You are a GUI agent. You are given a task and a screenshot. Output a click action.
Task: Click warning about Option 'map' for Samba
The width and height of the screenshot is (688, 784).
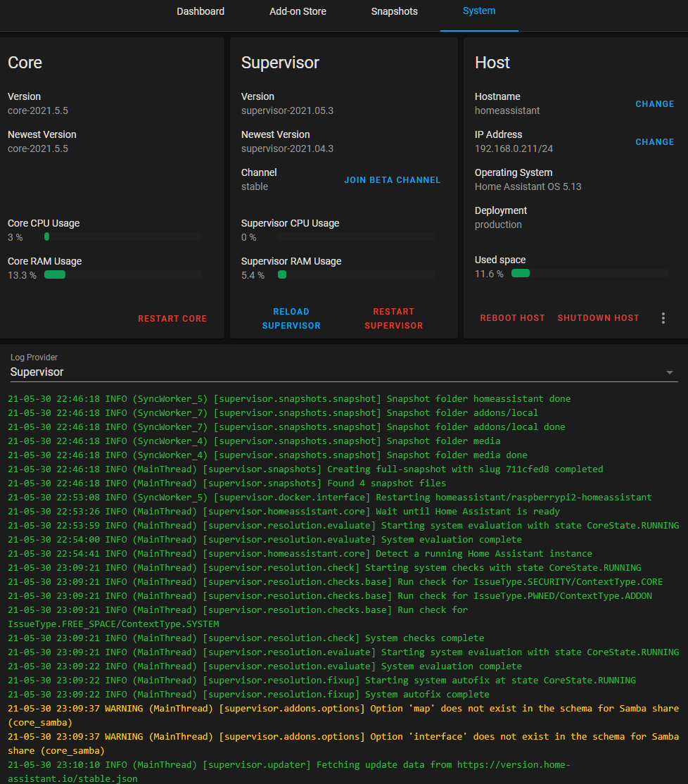pos(343,716)
